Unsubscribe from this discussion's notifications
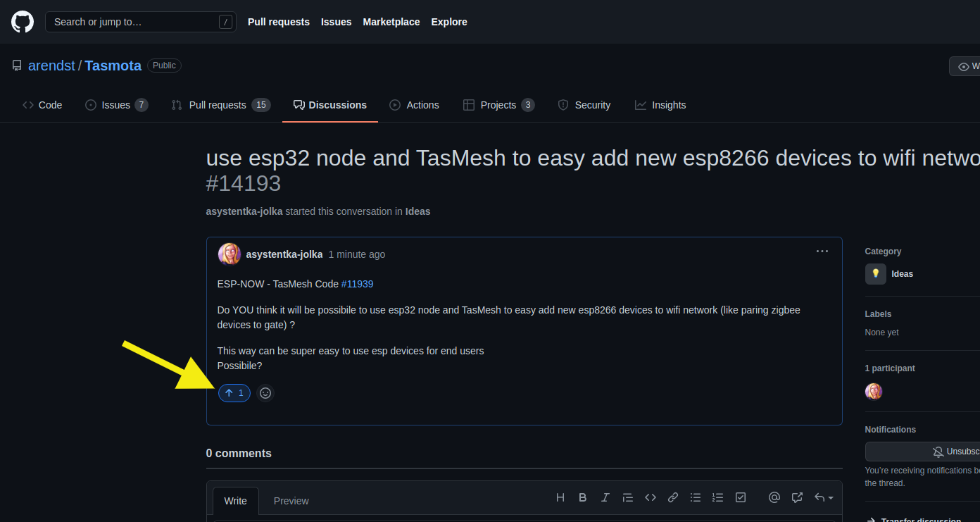 (x=922, y=452)
